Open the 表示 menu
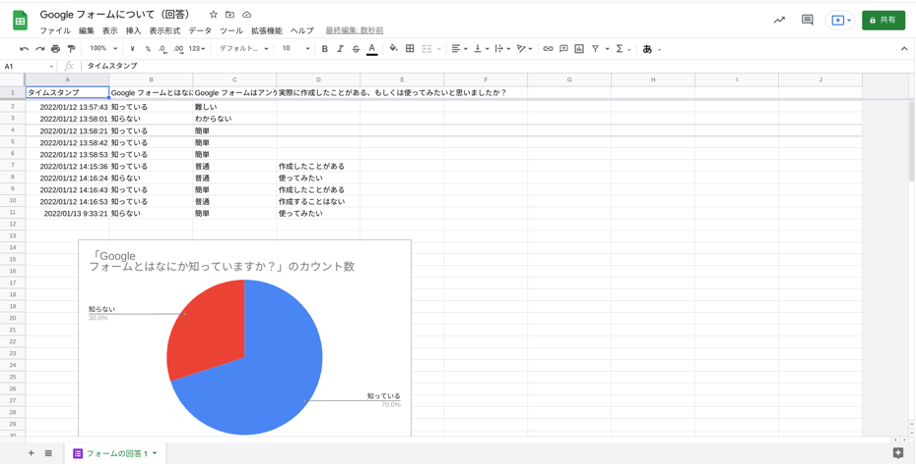The height and width of the screenshot is (464, 916). point(110,31)
